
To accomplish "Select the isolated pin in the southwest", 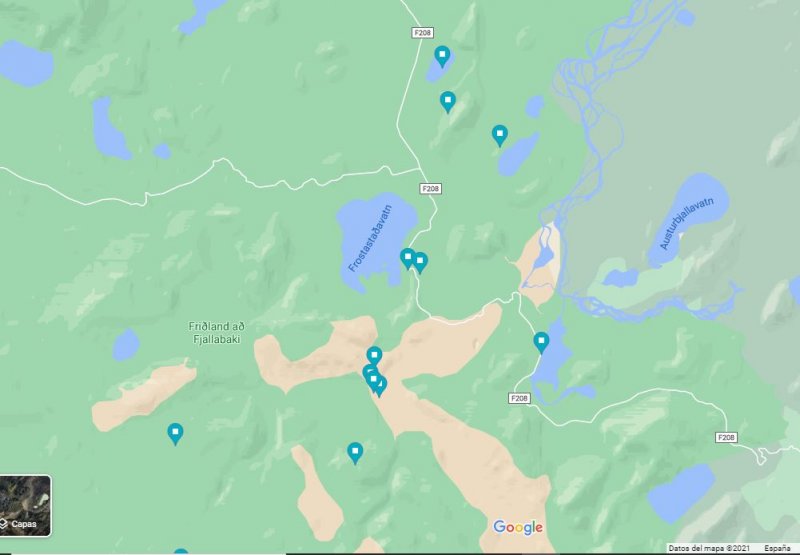I will [175, 434].
